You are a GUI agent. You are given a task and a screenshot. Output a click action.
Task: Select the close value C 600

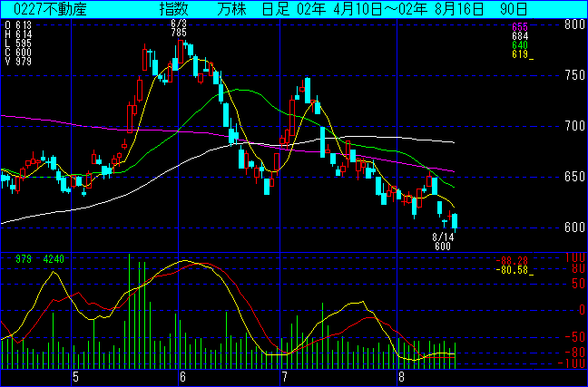[18, 53]
